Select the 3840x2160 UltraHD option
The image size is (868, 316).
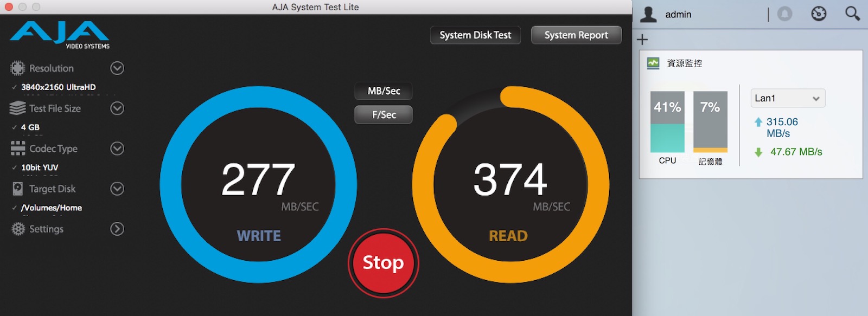(58, 87)
